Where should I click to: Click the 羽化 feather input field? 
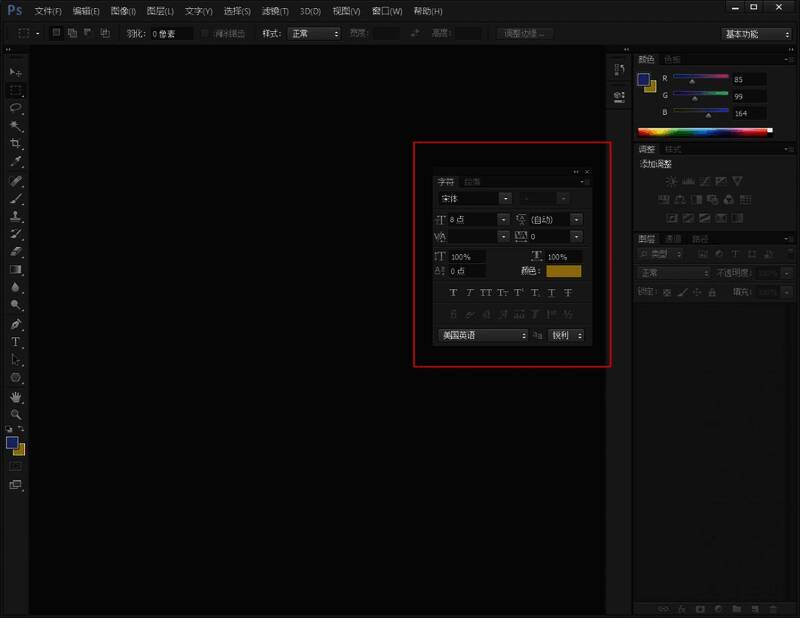pos(172,33)
